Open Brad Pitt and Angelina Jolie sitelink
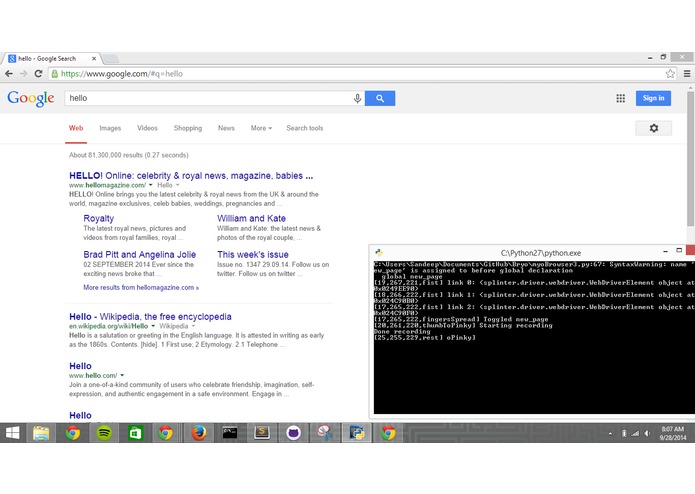This screenshot has width=695, height=494. click(140, 255)
